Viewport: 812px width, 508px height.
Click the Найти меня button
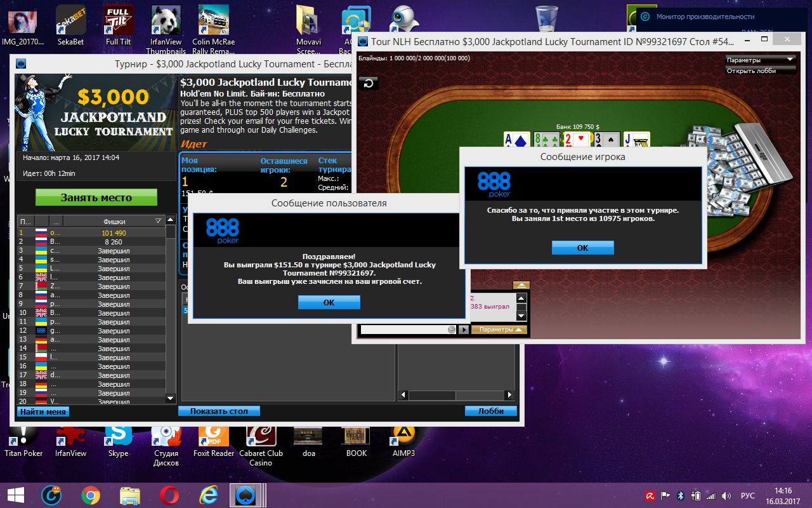[43, 411]
